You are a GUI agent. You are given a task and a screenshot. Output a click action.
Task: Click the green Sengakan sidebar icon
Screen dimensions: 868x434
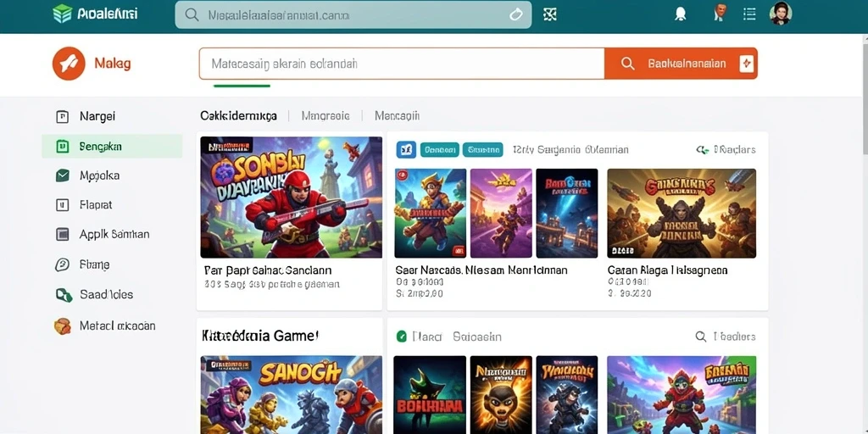[63, 146]
